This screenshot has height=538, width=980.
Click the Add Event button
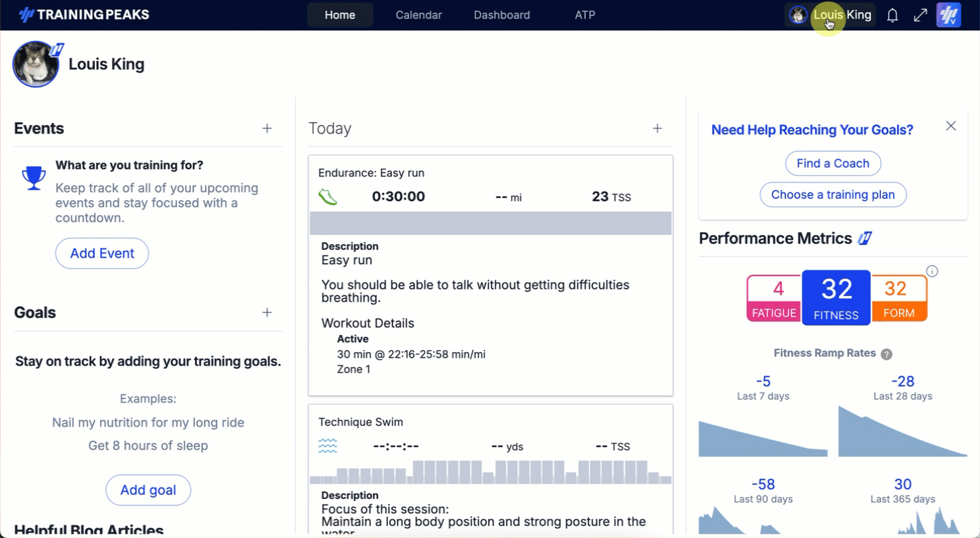(102, 253)
